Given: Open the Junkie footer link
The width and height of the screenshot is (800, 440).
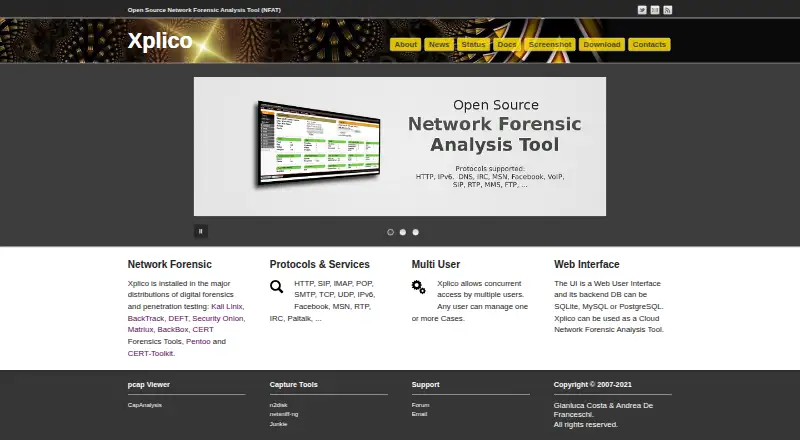Looking at the screenshot, I should (279, 424).
